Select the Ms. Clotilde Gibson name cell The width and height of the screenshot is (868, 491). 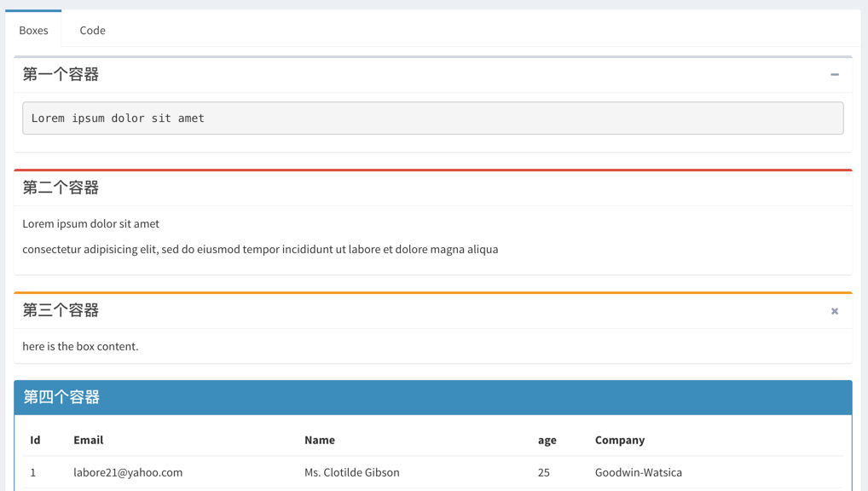pyautogui.click(x=352, y=472)
